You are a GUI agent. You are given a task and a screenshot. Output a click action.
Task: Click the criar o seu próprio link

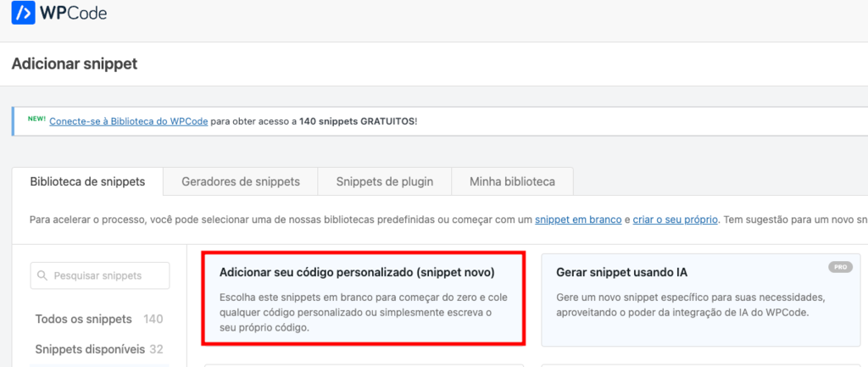coord(676,220)
